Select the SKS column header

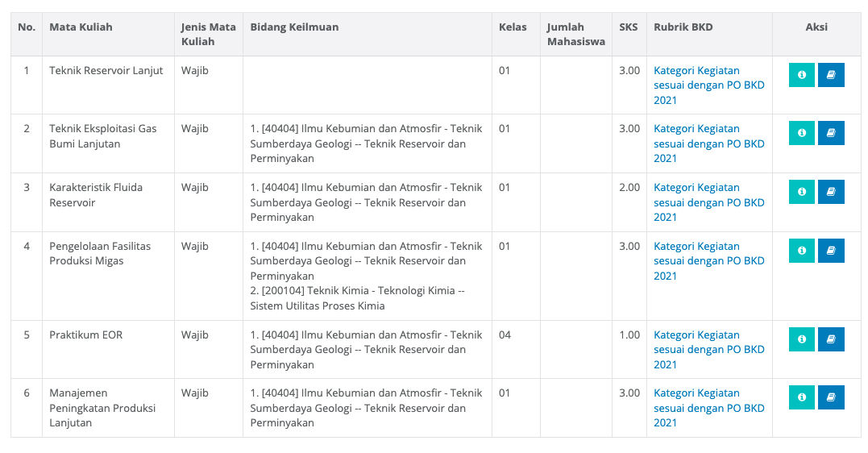629,27
